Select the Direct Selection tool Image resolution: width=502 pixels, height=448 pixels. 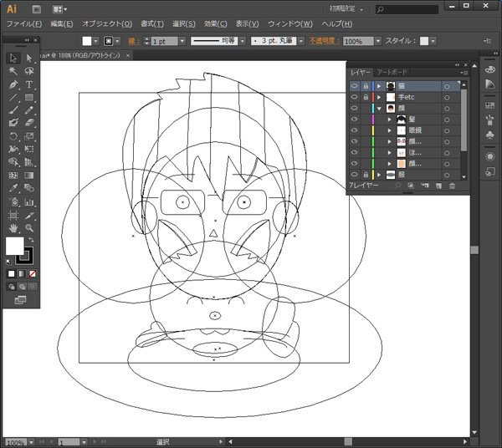click(29, 58)
